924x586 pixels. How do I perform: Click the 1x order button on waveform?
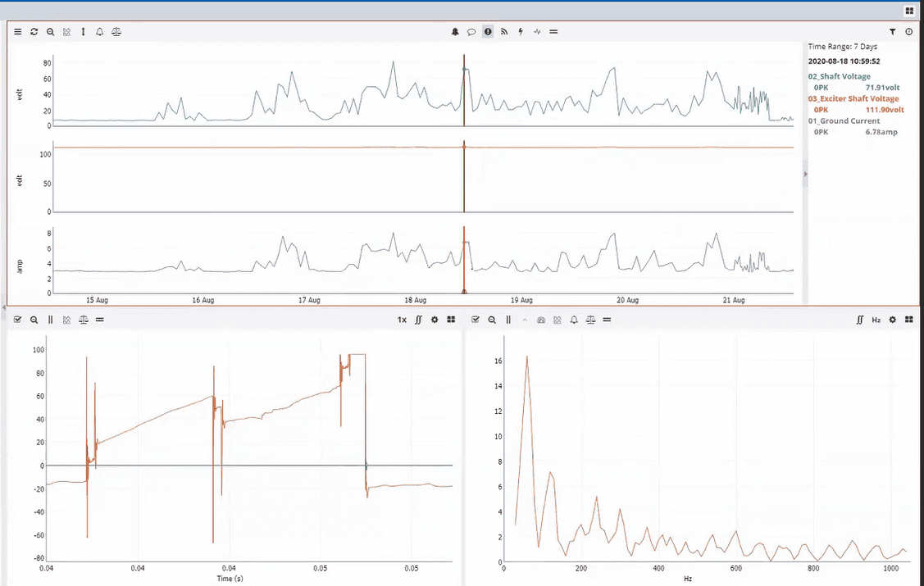tap(402, 320)
